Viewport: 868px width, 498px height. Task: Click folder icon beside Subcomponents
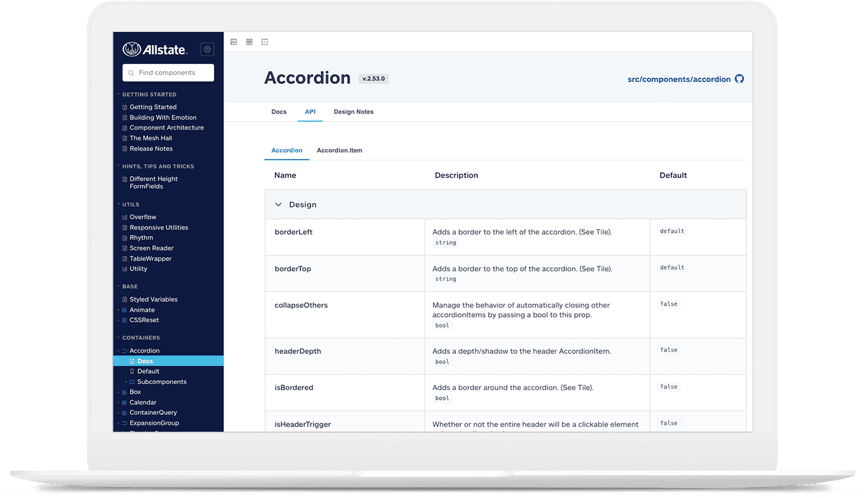pyautogui.click(x=132, y=382)
